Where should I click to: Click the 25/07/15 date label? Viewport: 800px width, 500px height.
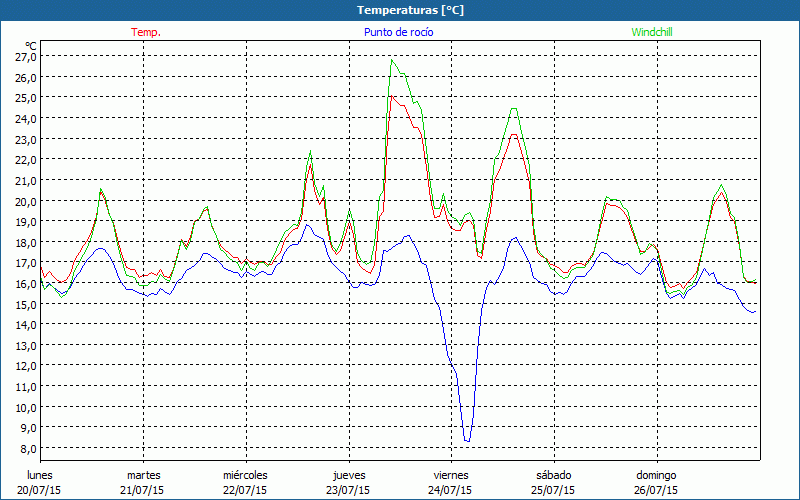click(x=553, y=490)
